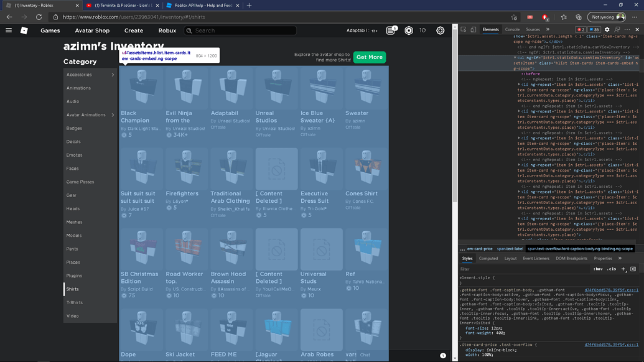644x362 pixels.
Task: Toggle the .cls class editor
Action: click(x=611, y=269)
